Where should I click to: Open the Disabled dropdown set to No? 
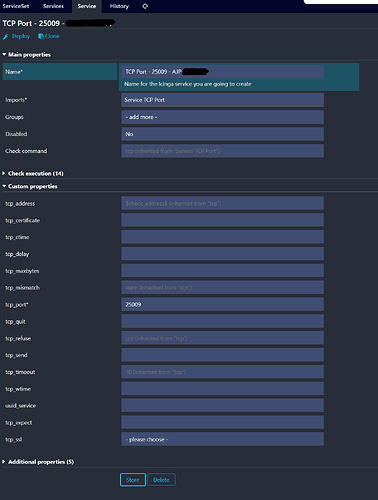point(222,134)
